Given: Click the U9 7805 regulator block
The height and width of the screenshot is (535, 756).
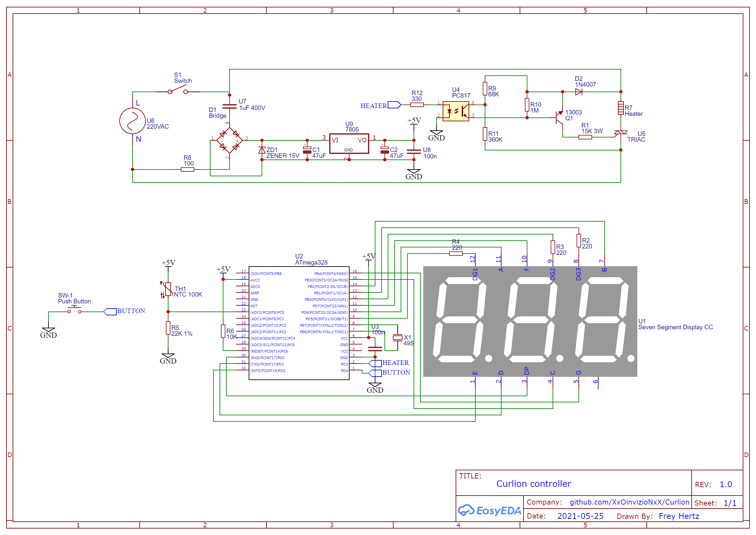Looking at the screenshot, I should [x=349, y=144].
